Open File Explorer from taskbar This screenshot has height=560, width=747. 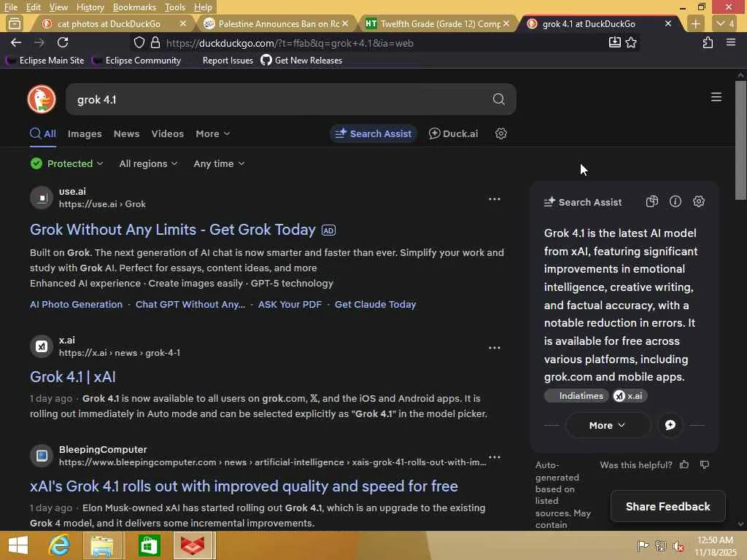[x=102, y=545]
